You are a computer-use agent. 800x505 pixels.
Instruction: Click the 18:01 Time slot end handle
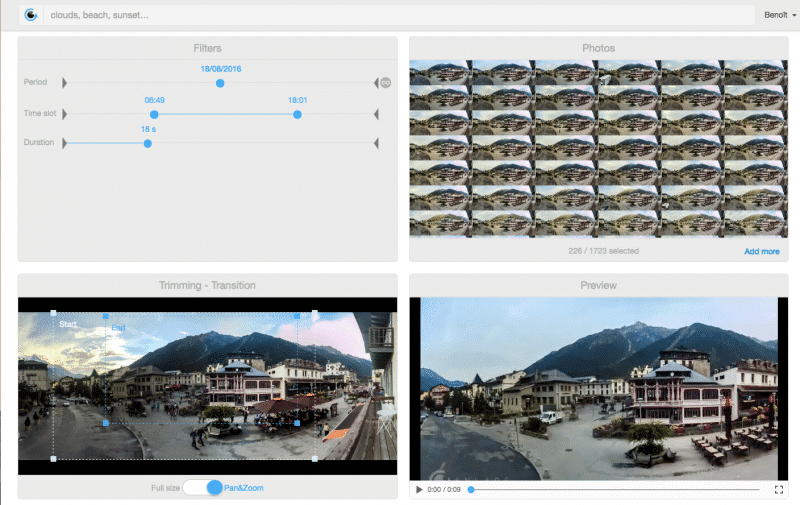(297, 114)
